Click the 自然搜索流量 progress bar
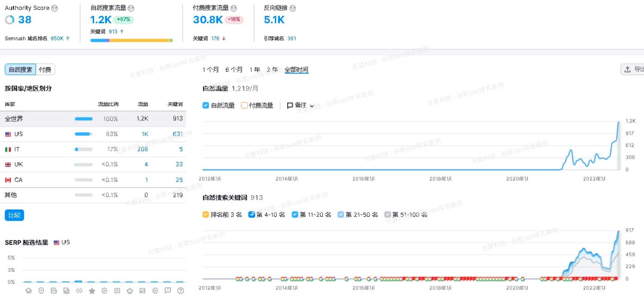Viewport: 644px width, 301px height. pyautogui.click(x=132, y=40)
